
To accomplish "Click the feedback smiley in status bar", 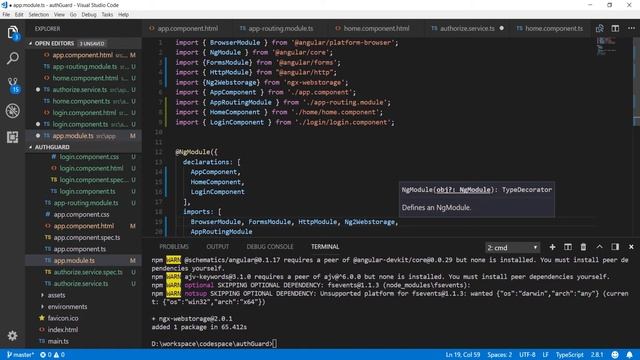I will pyautogui.click(x=615, y=355).
